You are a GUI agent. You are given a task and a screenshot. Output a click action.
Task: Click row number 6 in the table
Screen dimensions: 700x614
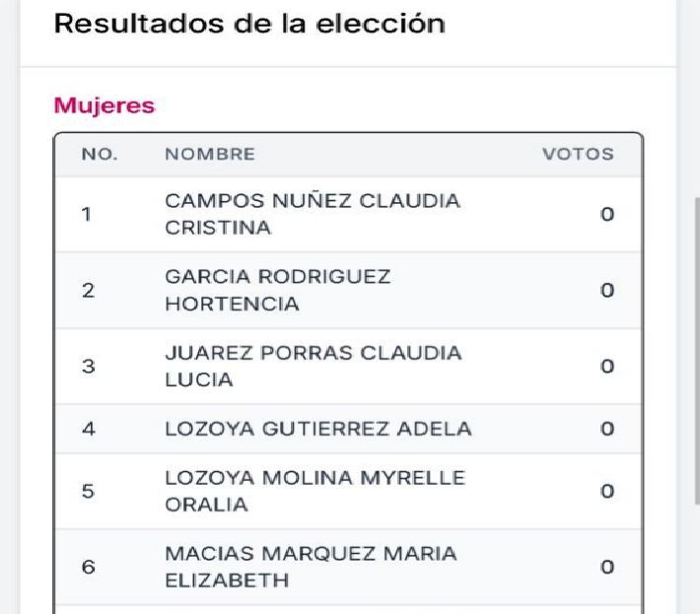coord(89,567)
